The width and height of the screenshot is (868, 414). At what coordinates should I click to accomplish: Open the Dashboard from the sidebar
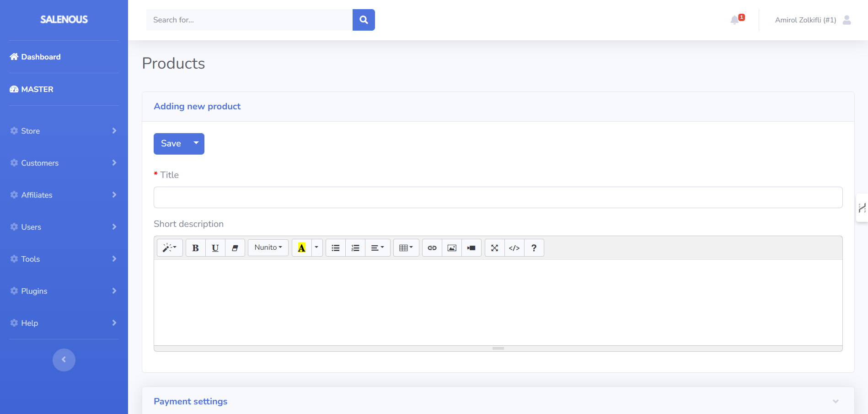(41, 57)
